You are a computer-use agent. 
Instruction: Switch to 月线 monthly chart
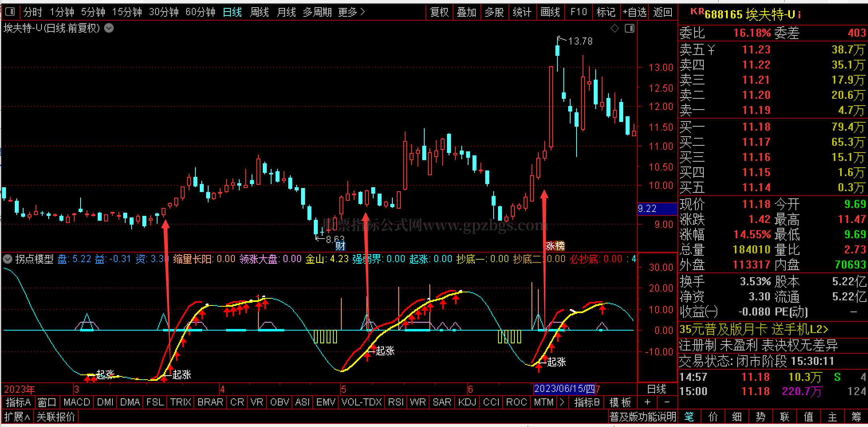coord(287,12)
